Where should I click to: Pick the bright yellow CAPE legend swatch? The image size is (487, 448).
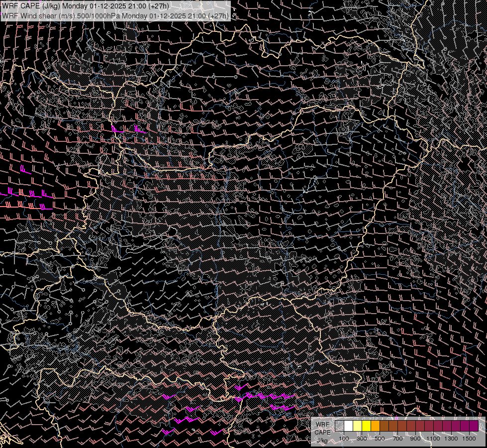(x=367, y=426)
